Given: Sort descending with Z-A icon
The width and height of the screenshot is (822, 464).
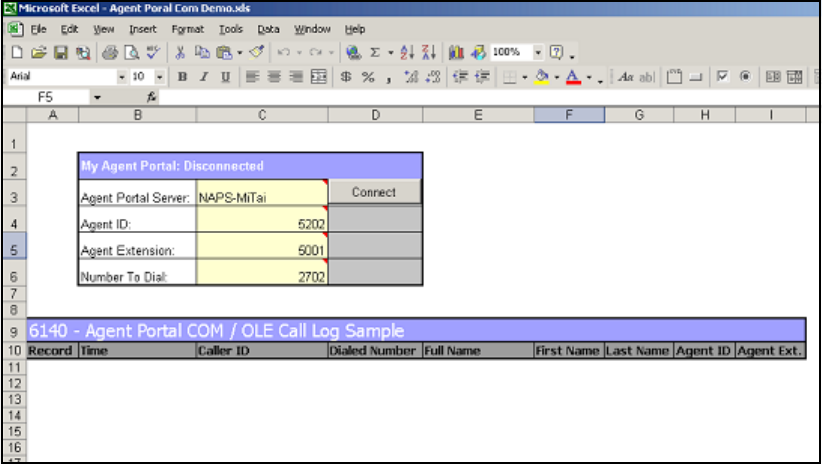Looking at the screenshot, I should [x=428, y=52].
